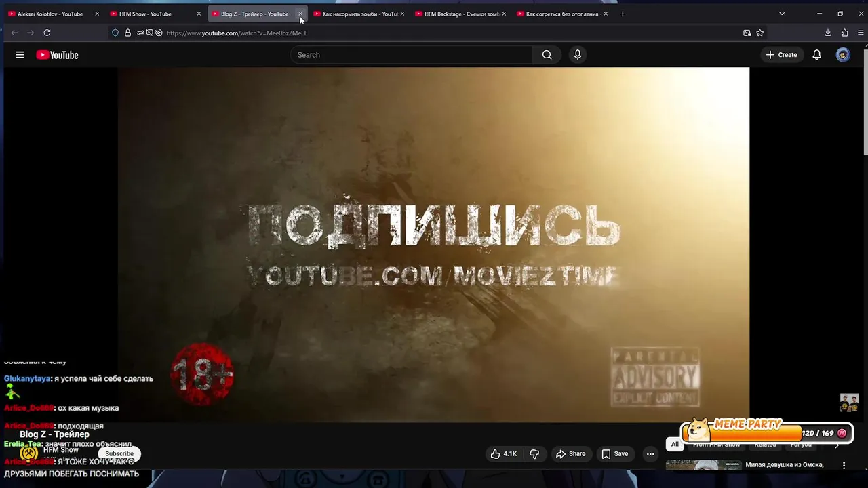Switch to HFM Backstage tab
The height and width of the screenshot is (488, 868).
(x=461, y=14)
